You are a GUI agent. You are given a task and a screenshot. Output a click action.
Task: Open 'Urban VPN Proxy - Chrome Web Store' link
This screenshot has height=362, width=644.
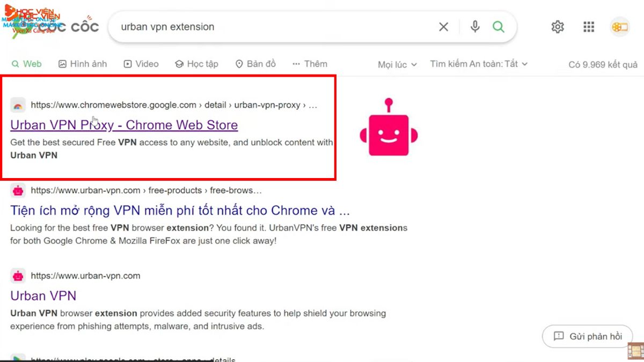coord(124,125)
